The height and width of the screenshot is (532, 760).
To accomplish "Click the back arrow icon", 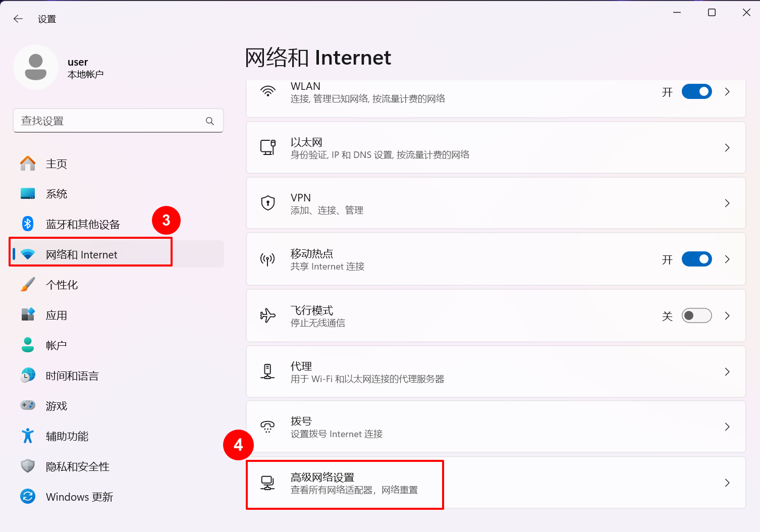I will (18, 19).
